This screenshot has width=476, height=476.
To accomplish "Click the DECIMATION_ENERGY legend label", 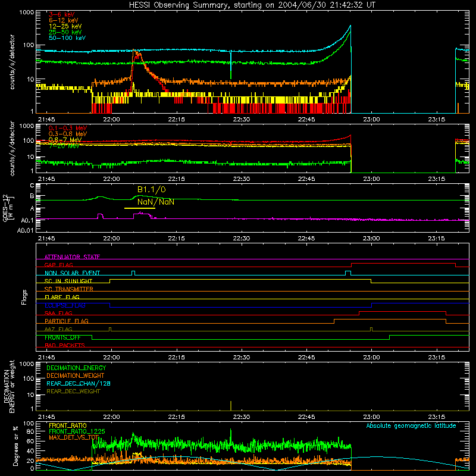I will coord(76,368).
